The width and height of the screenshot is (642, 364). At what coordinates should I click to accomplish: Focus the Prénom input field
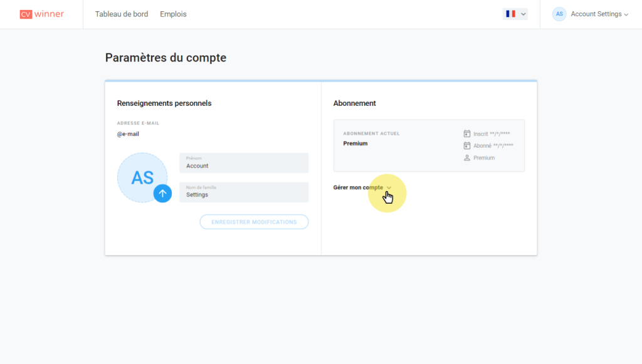[x=244, y=163]
